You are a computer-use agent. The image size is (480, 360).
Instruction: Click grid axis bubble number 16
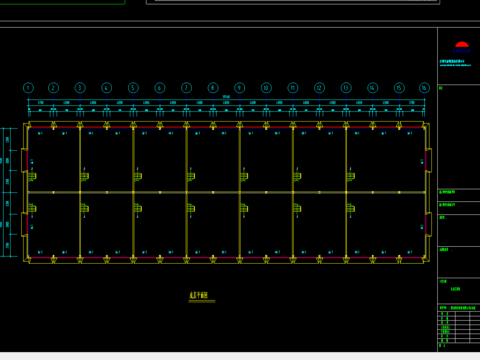click(424, 88)
